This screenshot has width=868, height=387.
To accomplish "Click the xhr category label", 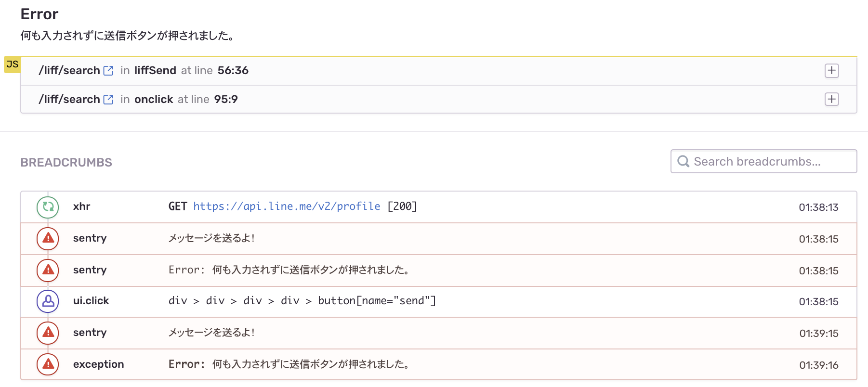I will pyautogui.click(x=81, y=206).
